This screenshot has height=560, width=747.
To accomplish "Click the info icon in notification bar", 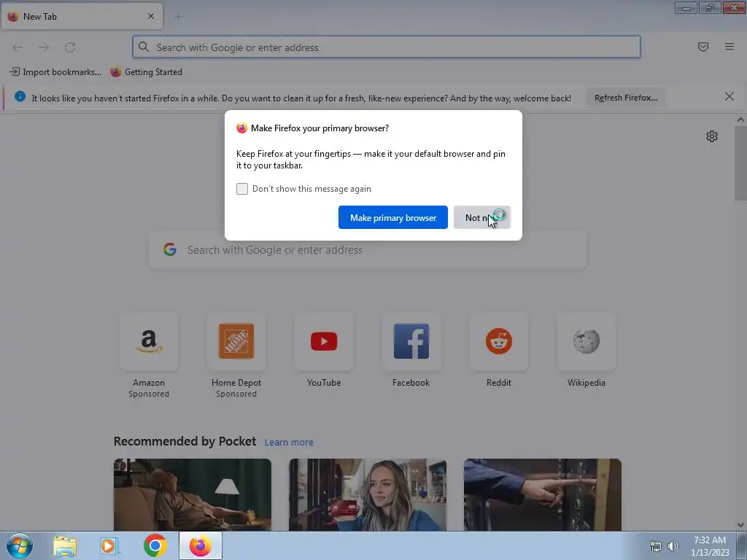I will pos(20,97).
